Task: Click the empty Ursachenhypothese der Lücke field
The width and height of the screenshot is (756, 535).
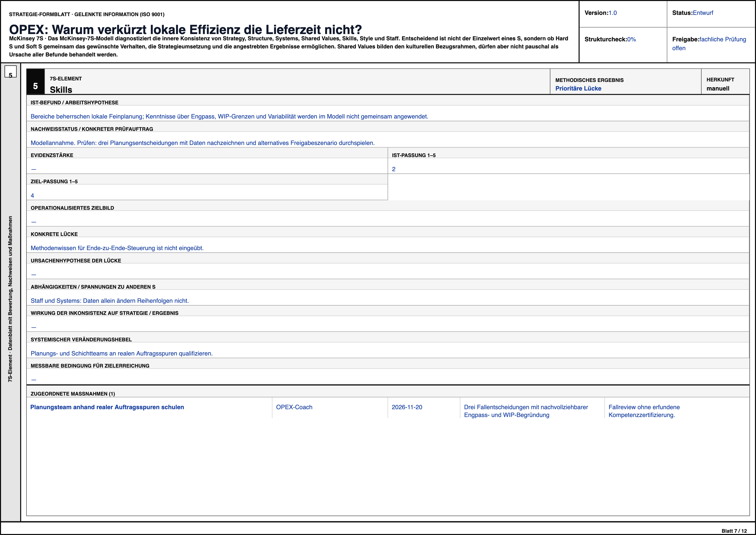Action: click(388, 271)
